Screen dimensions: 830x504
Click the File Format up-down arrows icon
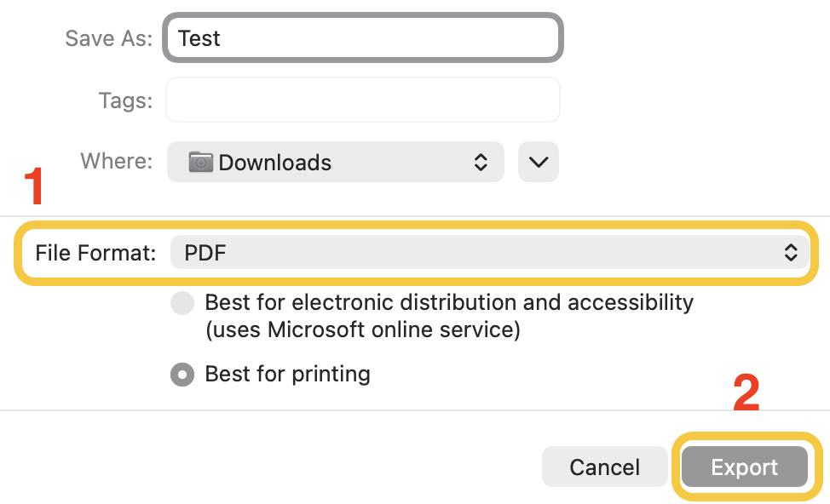pos(791,252)
